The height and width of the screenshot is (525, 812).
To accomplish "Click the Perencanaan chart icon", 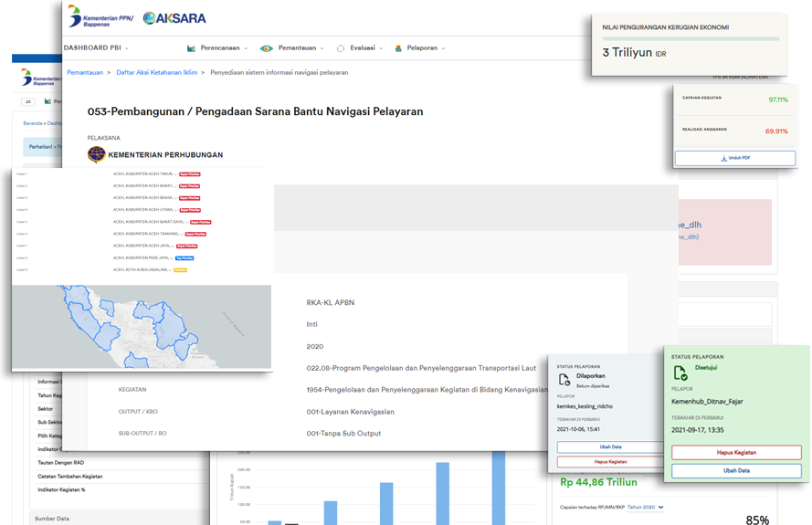I will [192, 48].
